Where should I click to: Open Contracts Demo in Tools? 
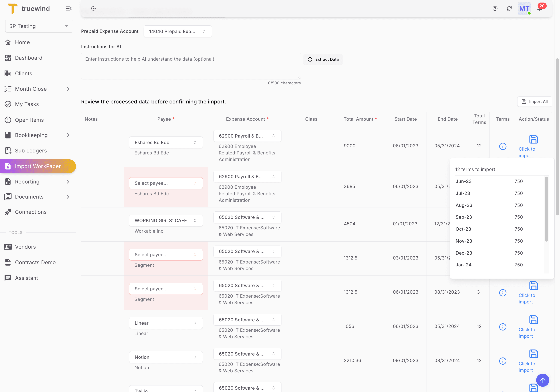coord(35,262)
